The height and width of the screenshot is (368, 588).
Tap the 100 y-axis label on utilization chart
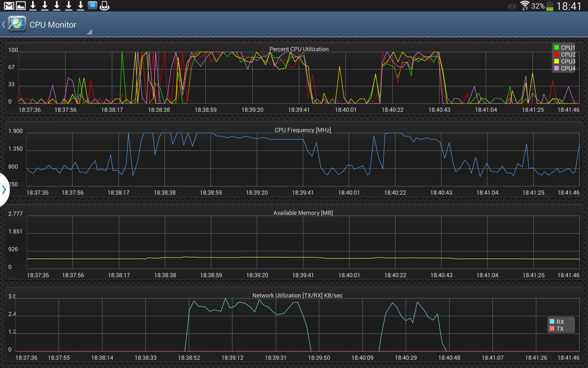[13, 50]
